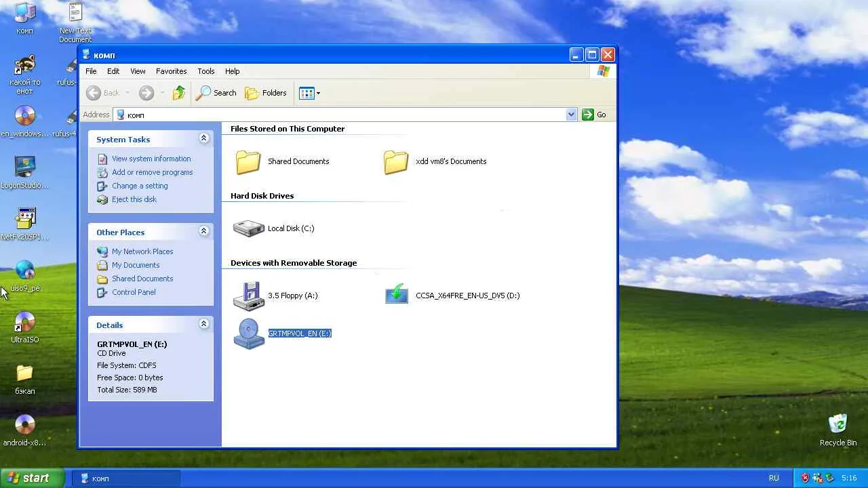This screenshot has width=868, height=488.
Task: Expand the Address bar dropdown
Action: point(571,115)
